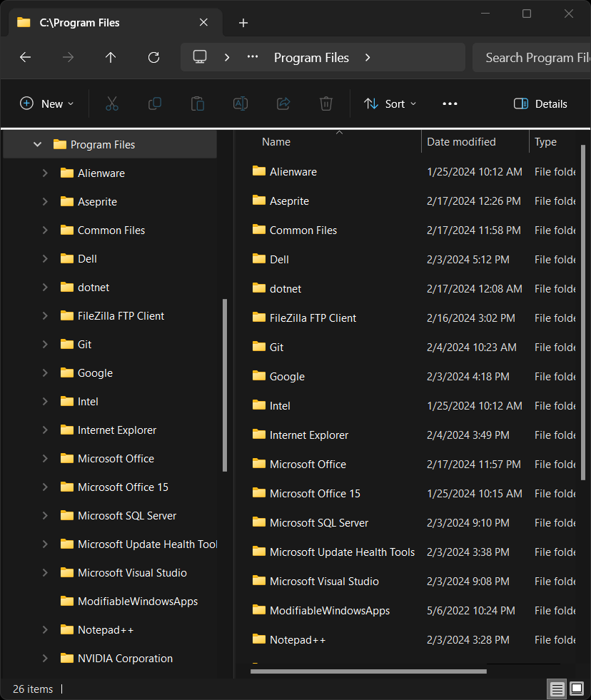Viewport: 591px width, 700px height.
Task: Select the dotnet folder icon in file list
Action: [x=258, y=288]
